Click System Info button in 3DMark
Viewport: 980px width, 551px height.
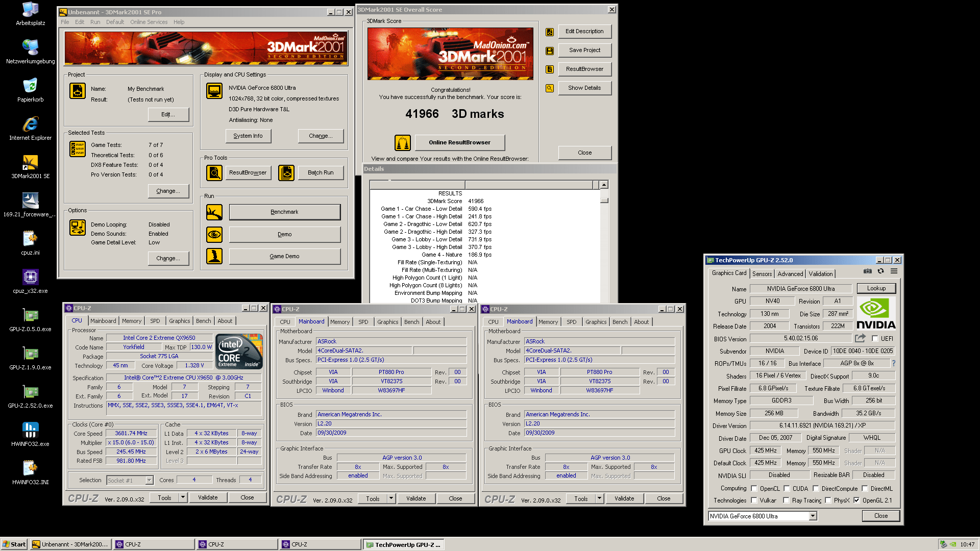click(248, 136)
